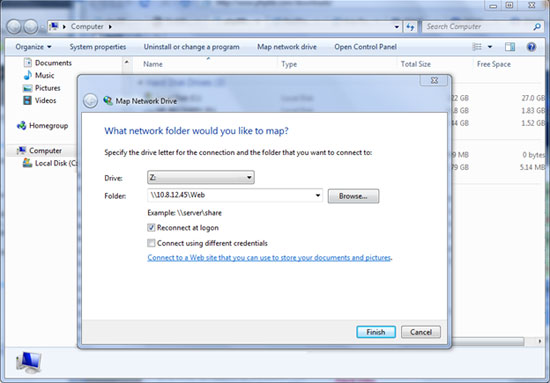Click the Browse... button
This screenshot has height=383, width=550.
tap(353, 196)
